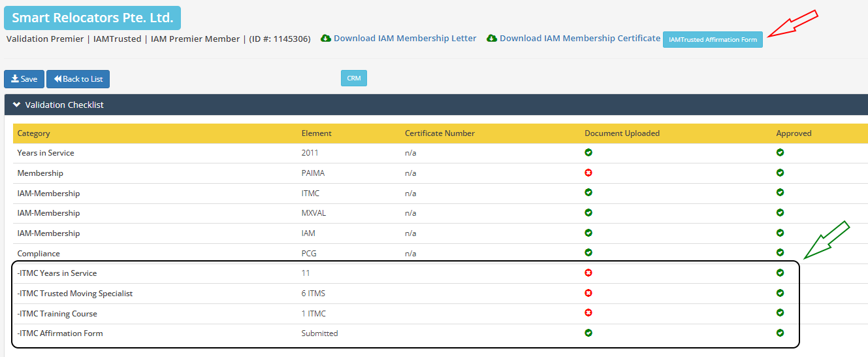This screenshot has width=868, height=357.
Task: Click green uploaded check for ITMC Affirmation Form
Action: point(588,333)
